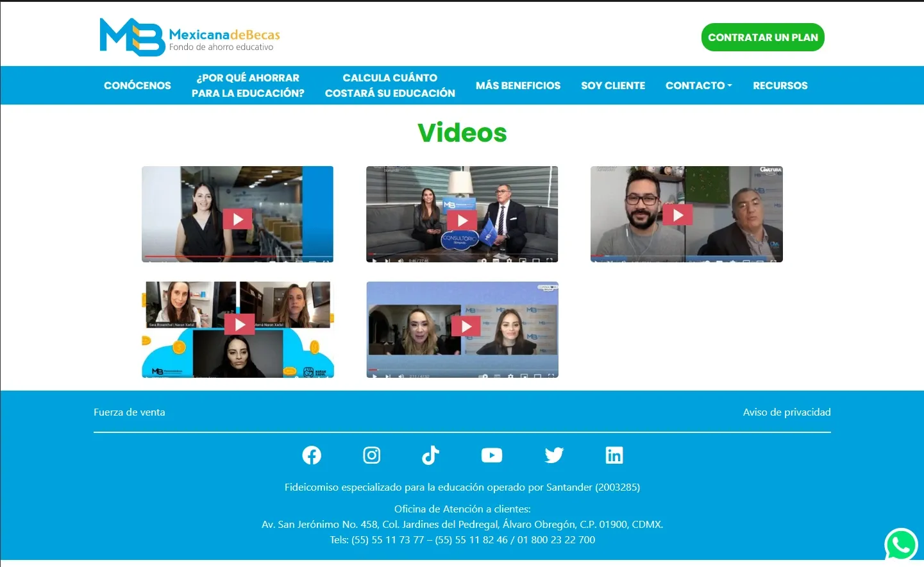Switch to the CONÓCENOS section
Screen dimensions: 924x567
(x=137, y=85)
